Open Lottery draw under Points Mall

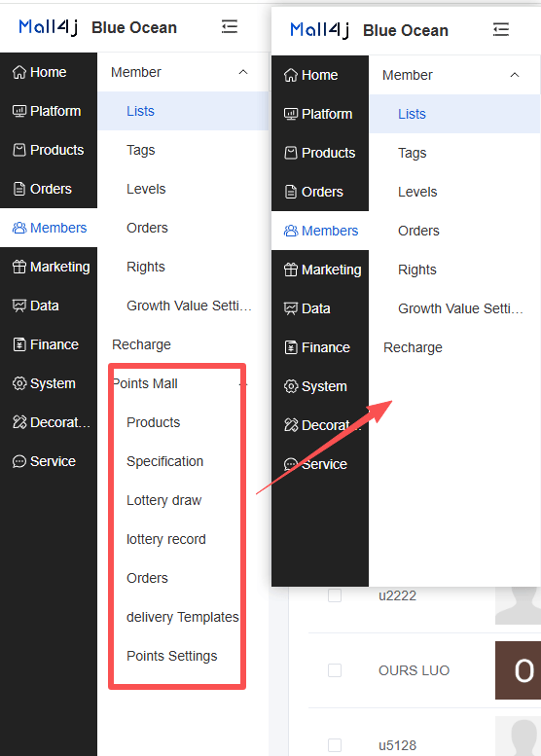point(163,500)
